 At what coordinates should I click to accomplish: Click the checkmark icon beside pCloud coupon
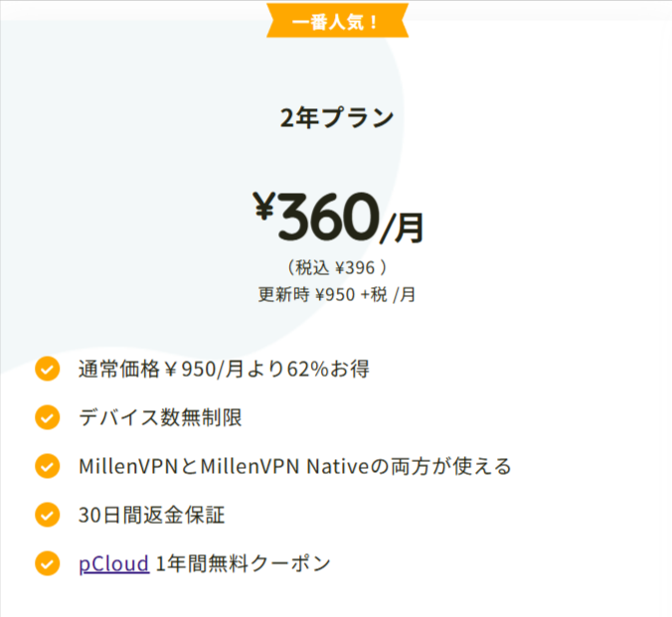47,563
